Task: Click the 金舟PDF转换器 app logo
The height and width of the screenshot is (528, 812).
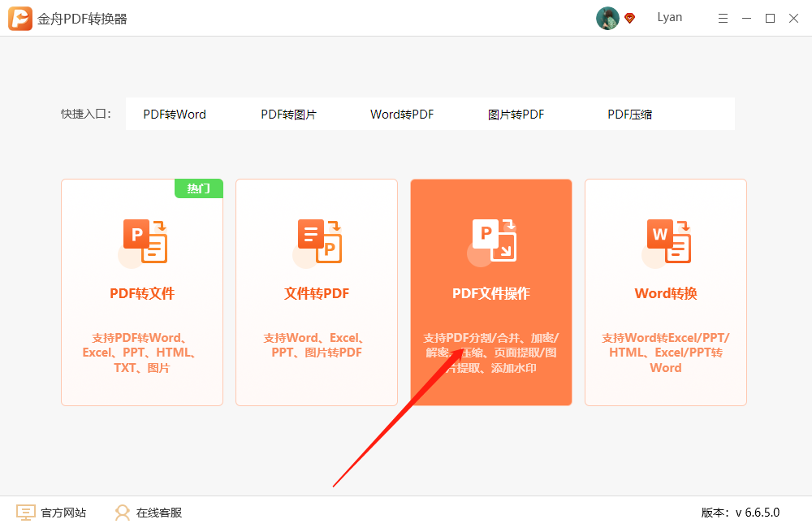Action: click(17, 17)
